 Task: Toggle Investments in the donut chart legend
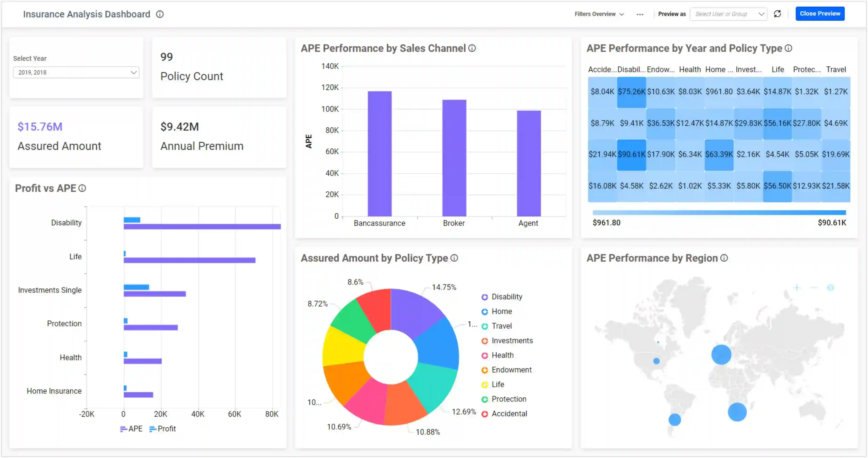click(x=507, y=341)
